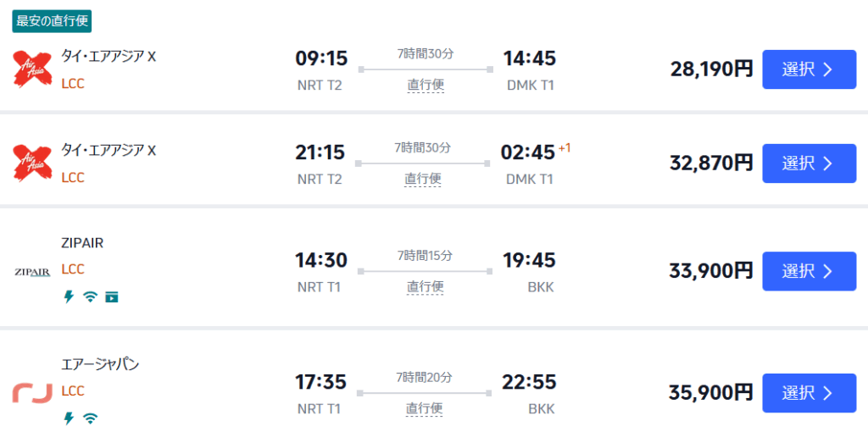Click the ZIPAIR power outlet icon
This screenshot has width=868, height=443.
[x=69, y=296]
